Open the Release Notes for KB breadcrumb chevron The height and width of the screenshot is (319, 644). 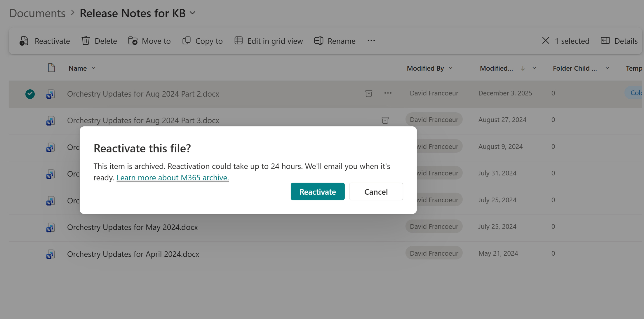(193, 13)
